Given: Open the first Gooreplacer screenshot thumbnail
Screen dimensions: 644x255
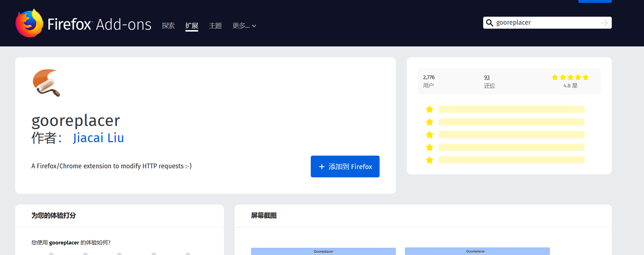Looking at the screenshot, I should pos(323,251).
